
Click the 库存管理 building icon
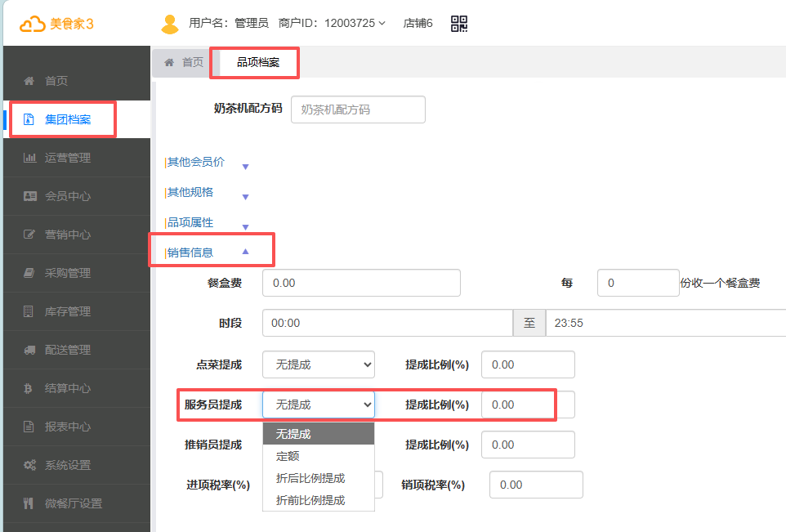pos(29,311)
